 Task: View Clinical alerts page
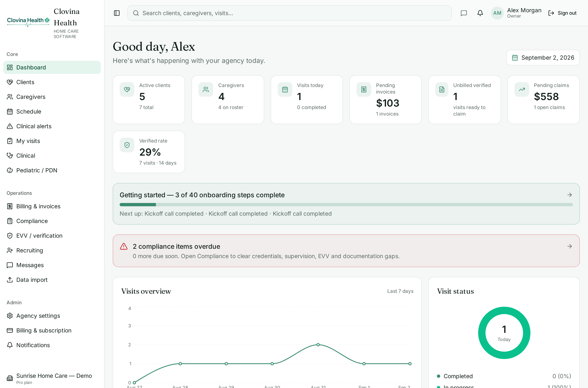(52, 126)
